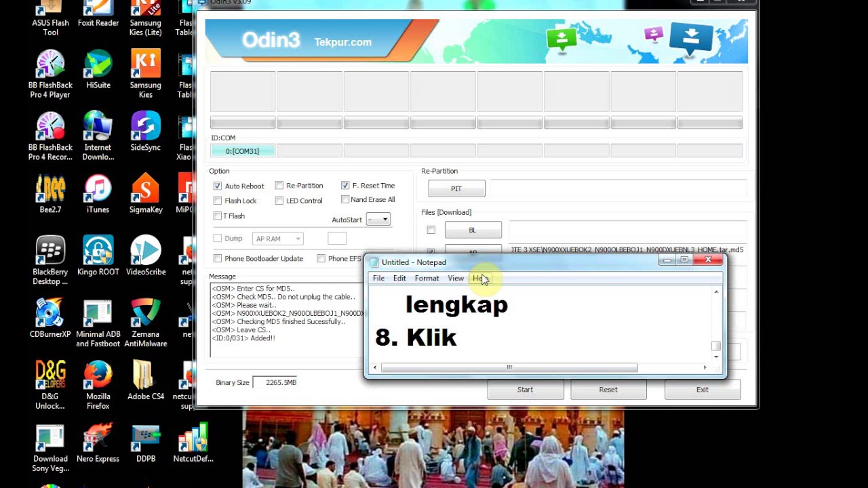This screenshot has width=868, height=488.
Task: Click the PIT file path field
Action: [x=618, y=188]
